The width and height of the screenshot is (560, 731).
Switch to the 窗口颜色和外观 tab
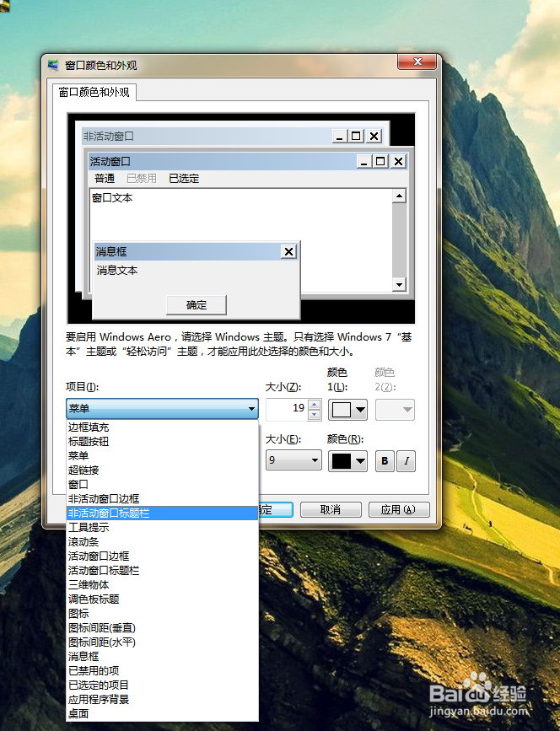click(x=94, y=92)
